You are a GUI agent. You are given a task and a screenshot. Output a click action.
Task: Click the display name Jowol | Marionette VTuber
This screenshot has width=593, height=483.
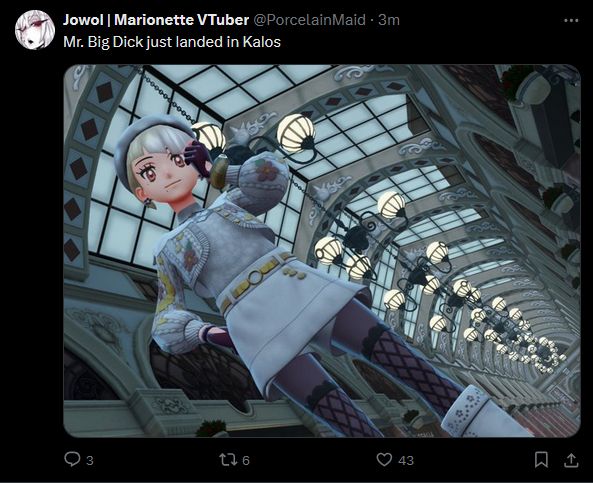[x=156, y=20]
